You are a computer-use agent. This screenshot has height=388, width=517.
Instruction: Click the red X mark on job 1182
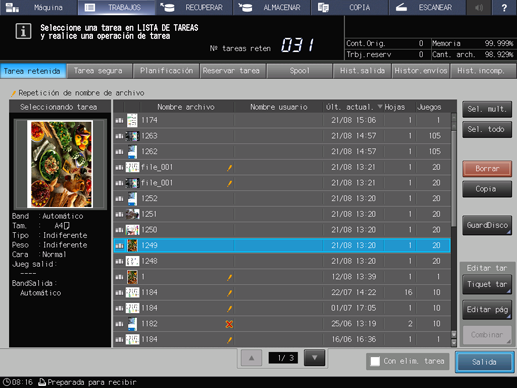coord(229,324)
